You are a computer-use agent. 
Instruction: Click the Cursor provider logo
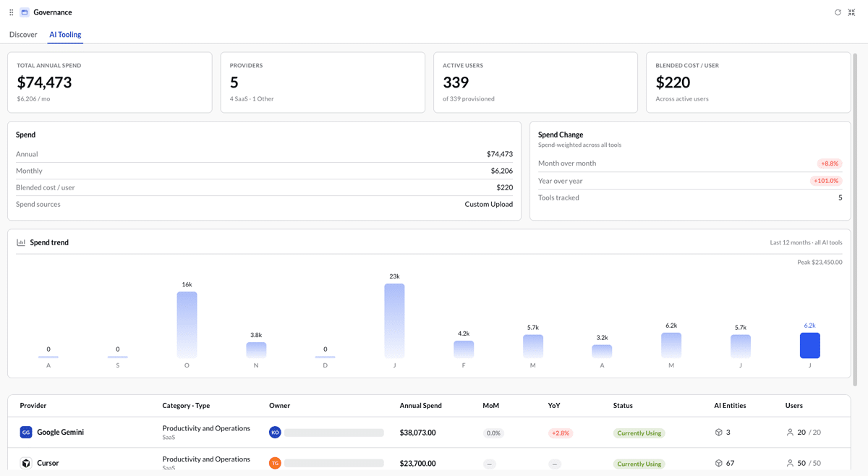(26, 463)
